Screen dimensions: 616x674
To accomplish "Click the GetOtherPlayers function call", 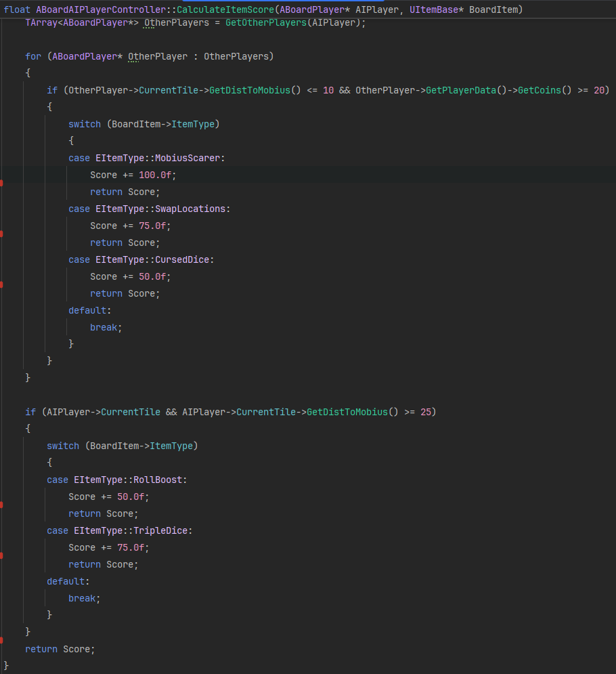I will point(266,23).
